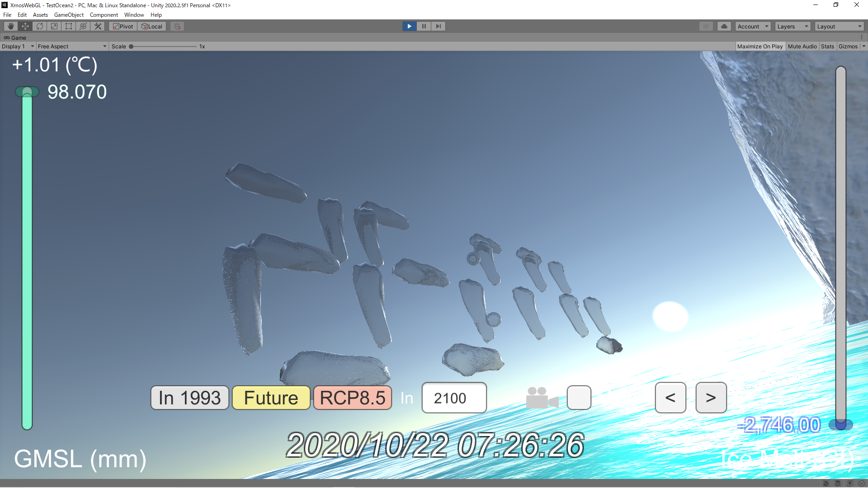Toggle Mute Audio option
This screenshot has width=868, height=488.
tap(802, 47)
